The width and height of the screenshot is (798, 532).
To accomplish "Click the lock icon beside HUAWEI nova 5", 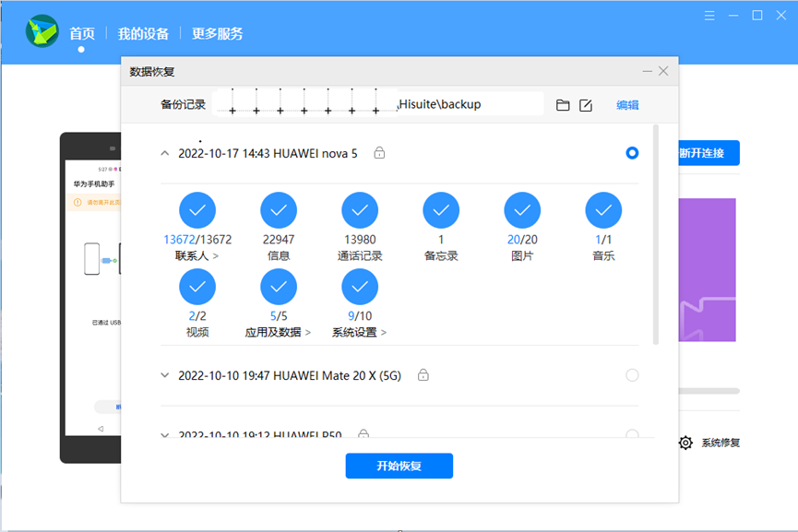I will (x=379, y=152).
